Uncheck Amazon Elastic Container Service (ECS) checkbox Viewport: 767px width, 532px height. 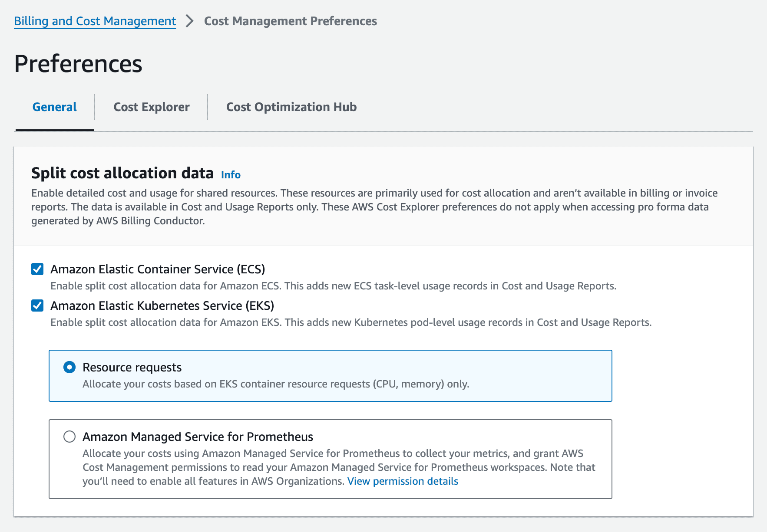[37, 269]
